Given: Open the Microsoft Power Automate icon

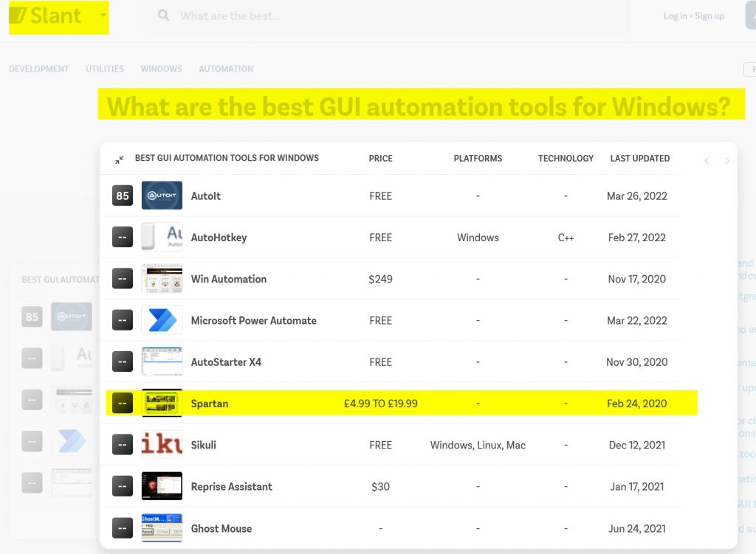Looking at the screenshot, I should click(162, 321).
